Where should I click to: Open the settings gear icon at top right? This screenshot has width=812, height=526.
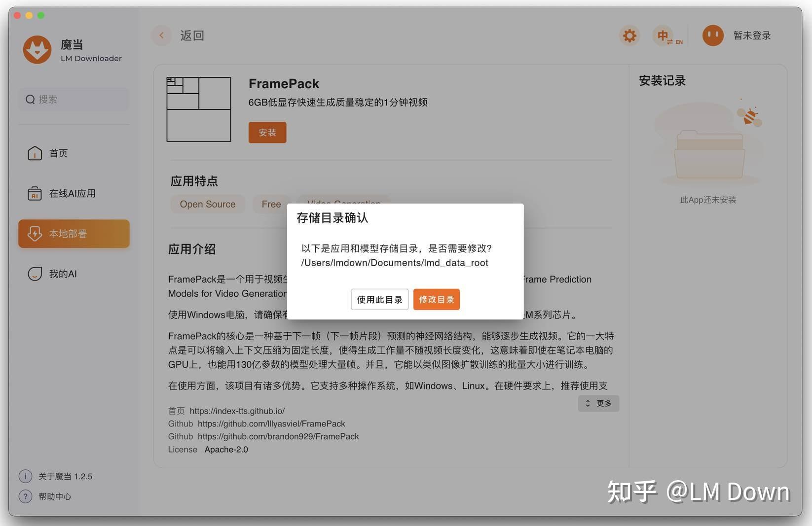point(629,35)
